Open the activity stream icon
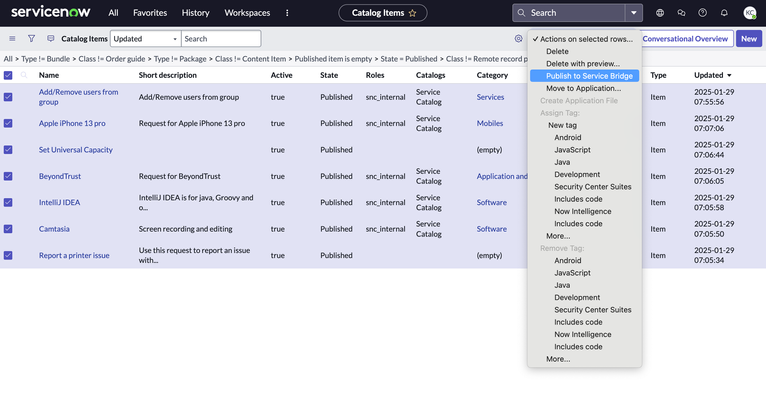The width and height of the screenshot is (766, 399). [50, 39]
